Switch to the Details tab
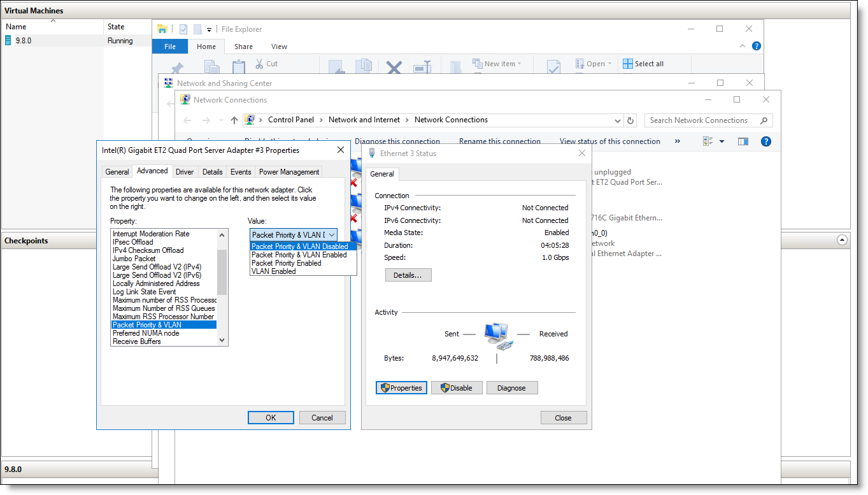Viewport: 868px width, 495px height. point(212,172)
